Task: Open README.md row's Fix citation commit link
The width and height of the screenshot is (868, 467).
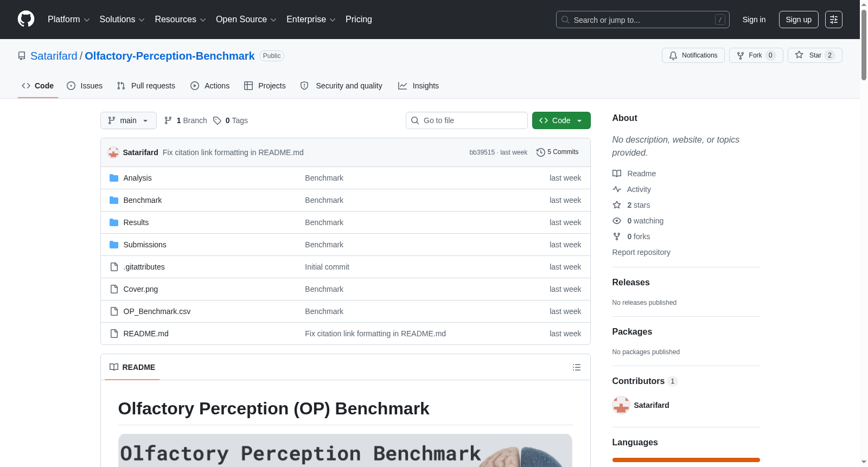Action: pos(375,334)
